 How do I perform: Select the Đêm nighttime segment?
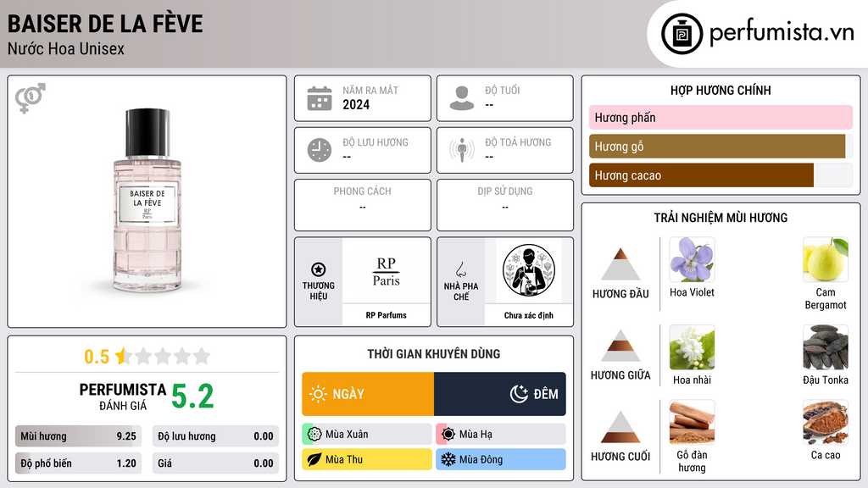coord(500,394)
